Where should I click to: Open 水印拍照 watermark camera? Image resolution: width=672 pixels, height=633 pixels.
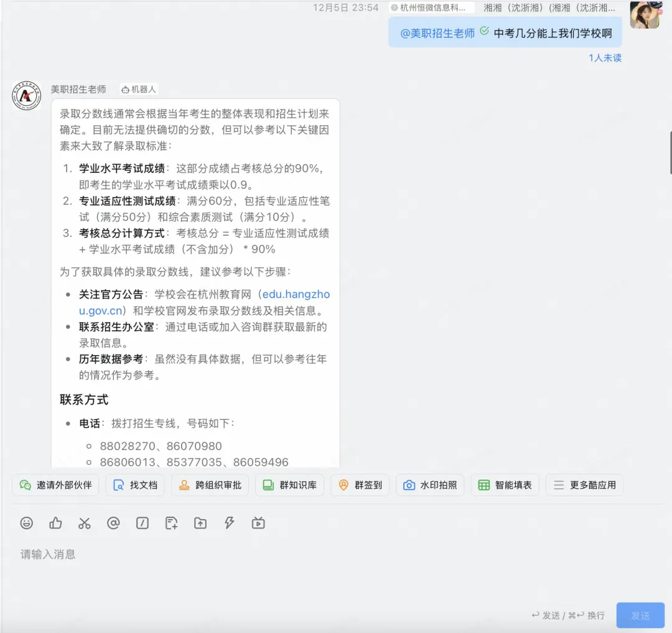(430, 485)
